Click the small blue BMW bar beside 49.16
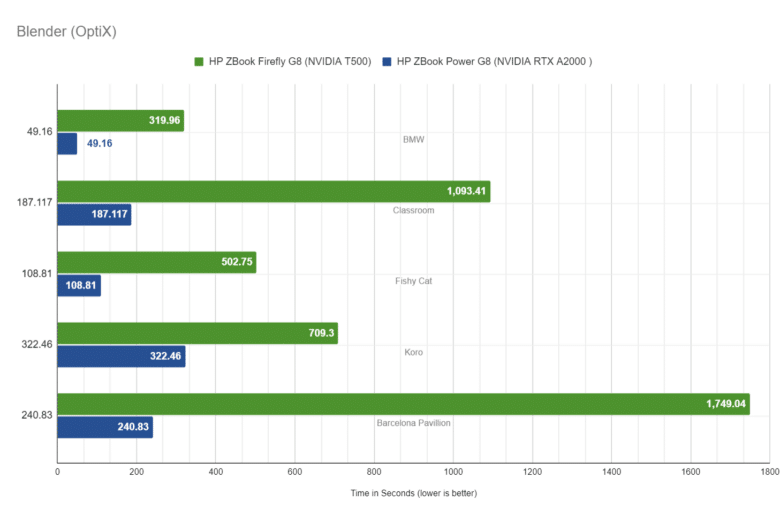Image resolution: width=780 pixels, height=516 pixels. tap(67, 143)
